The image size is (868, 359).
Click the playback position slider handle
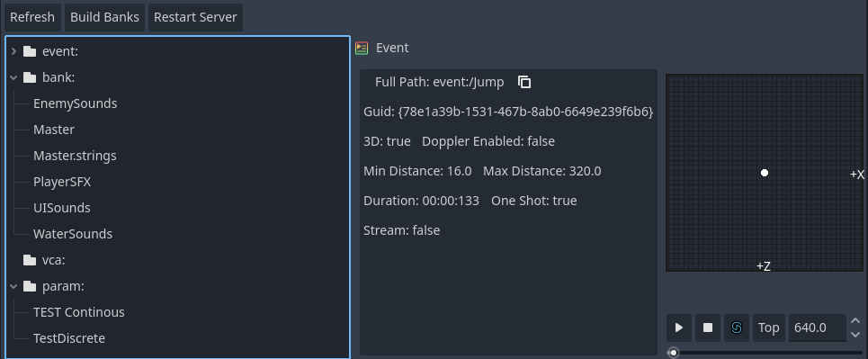tap(673, 353)
